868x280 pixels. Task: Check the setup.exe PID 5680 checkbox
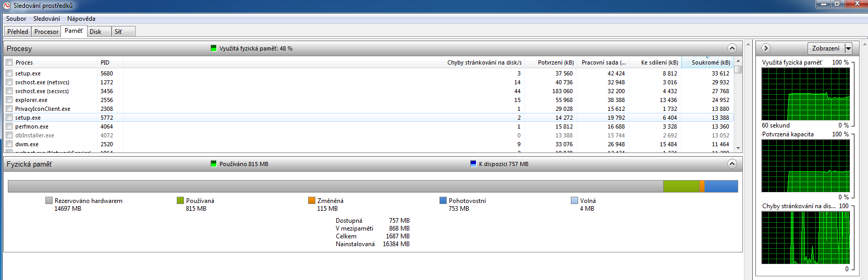tap(9, 73)
